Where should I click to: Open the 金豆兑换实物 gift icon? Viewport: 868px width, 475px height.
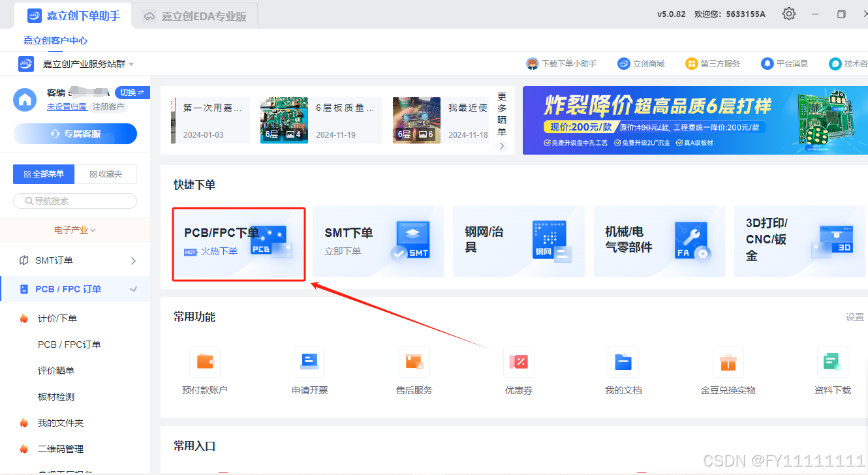[728, 362]
